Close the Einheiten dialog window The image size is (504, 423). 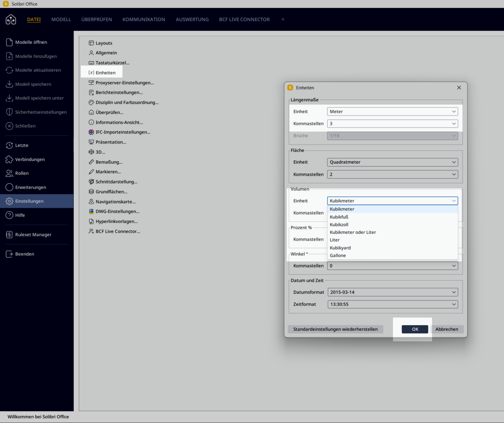click(459, 88)
